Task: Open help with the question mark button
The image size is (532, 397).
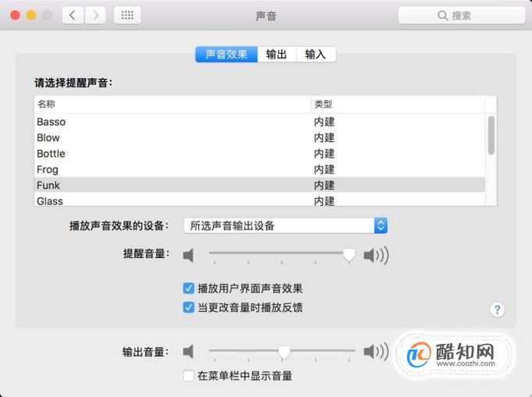Action: click(x=497, y=310)
